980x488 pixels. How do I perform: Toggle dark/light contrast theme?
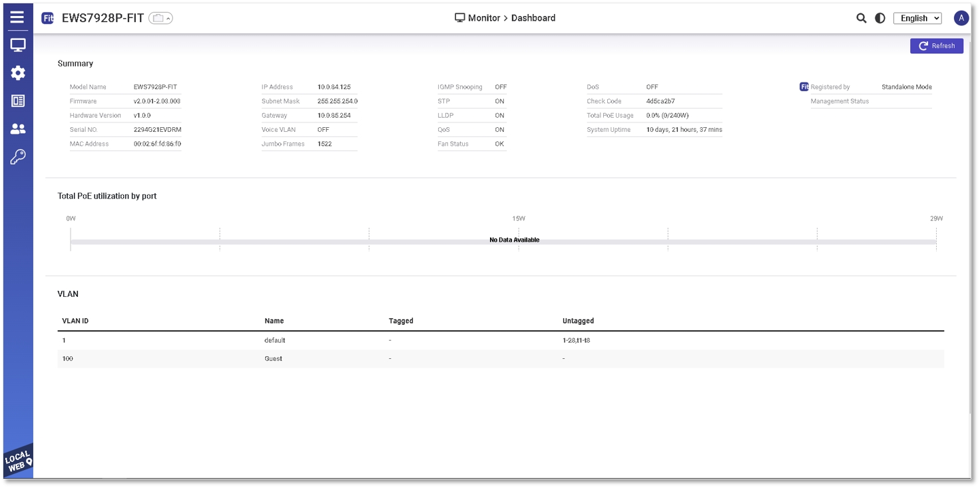(x=880, y=19)
